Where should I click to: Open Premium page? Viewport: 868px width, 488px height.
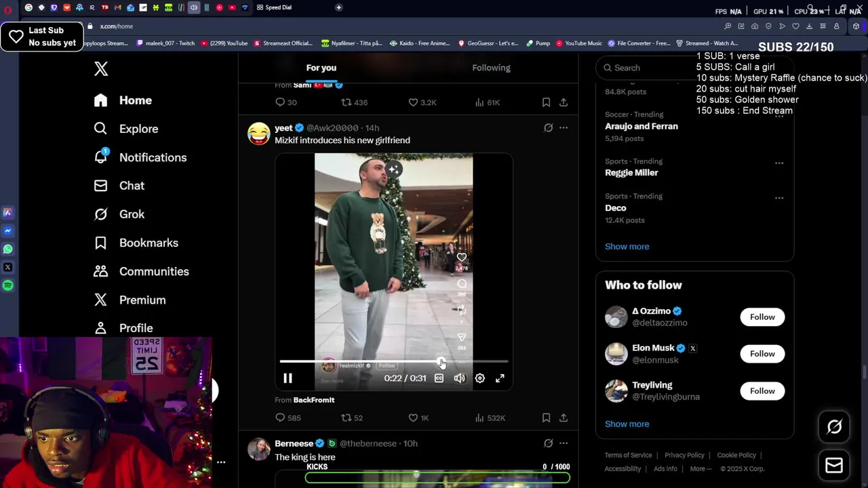click(130, 300)
